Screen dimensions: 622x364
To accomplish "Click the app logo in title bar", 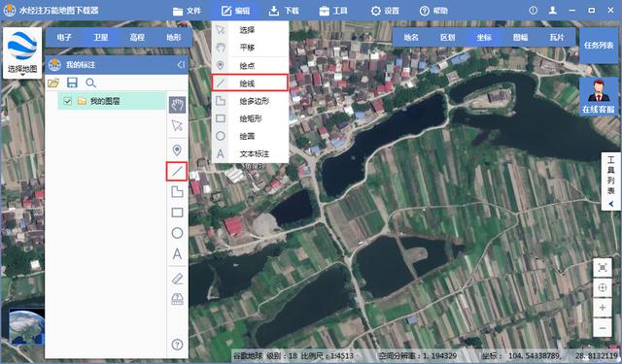I will (x=10, y=11).
